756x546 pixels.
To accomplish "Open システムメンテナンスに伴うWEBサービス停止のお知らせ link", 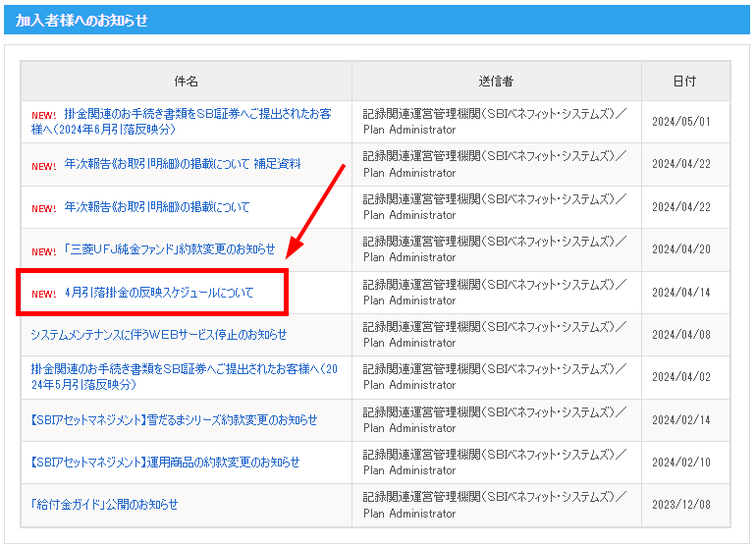I will click(x=159, y=335).
